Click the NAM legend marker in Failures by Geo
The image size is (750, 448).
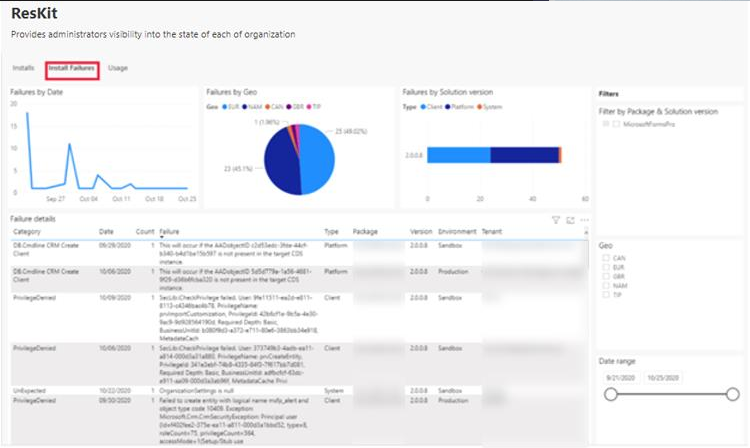pyautogui.click(x=248, y=104)
